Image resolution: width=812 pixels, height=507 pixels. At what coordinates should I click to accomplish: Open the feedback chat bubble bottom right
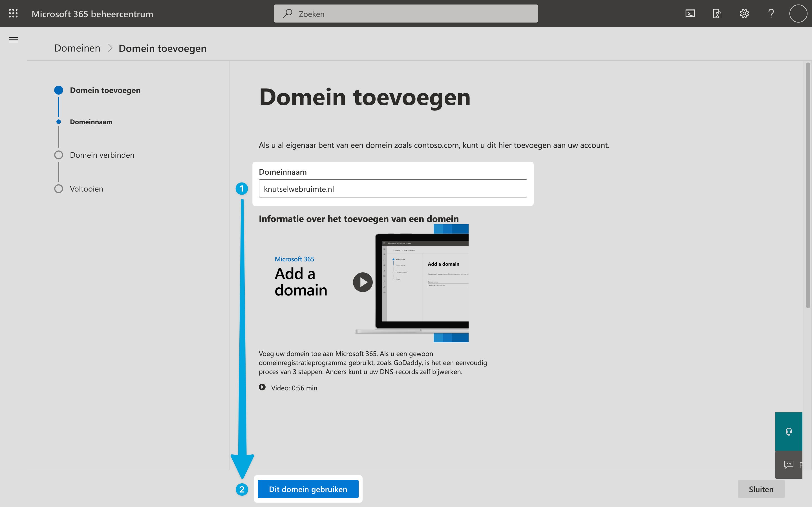pos(789,465)
